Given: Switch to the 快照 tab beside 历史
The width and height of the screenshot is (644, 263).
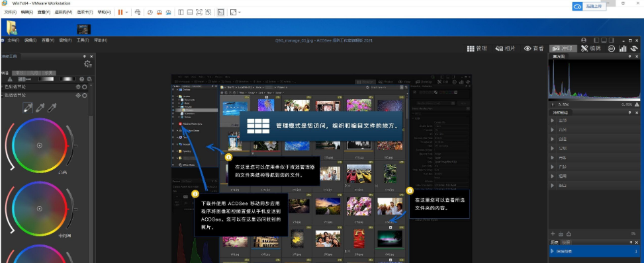Looking at the screenshot, I should coord(565,242).
